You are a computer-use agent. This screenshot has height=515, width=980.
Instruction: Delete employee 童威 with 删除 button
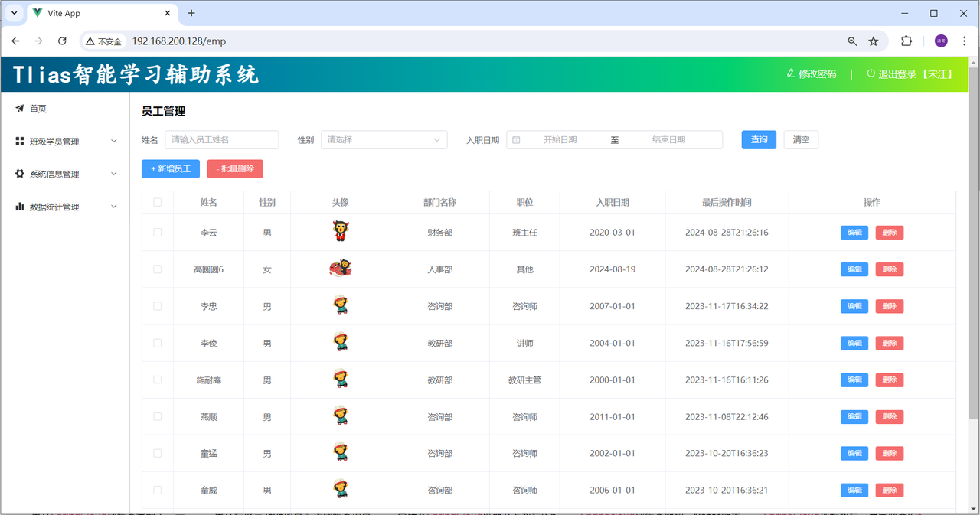coord(890,490)
